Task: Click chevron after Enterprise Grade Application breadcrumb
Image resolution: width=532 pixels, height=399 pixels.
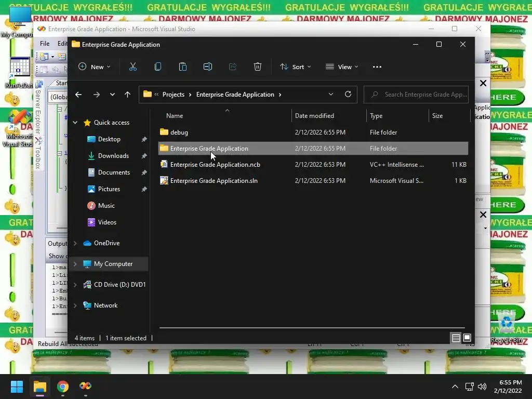Action: tap(280, 95)
